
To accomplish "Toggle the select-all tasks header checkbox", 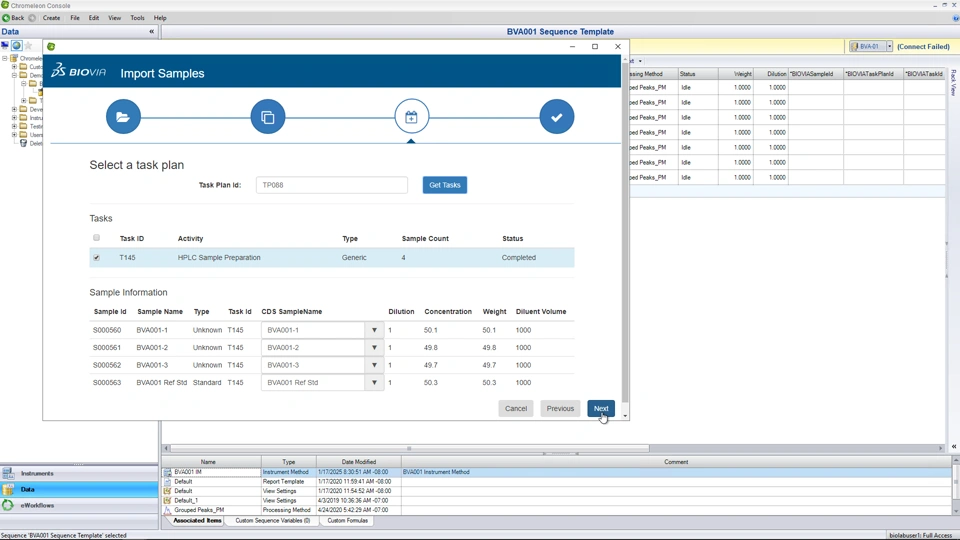I will coord(96,238).
